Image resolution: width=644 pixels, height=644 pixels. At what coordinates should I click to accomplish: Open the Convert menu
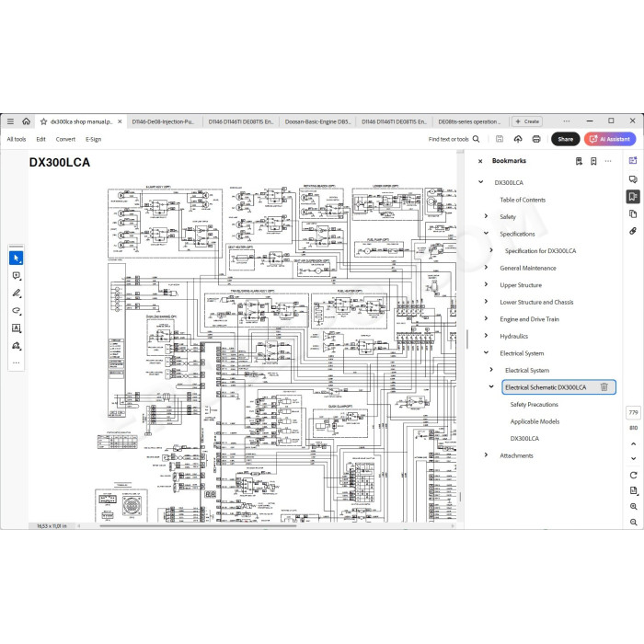(x=65, y=139)
